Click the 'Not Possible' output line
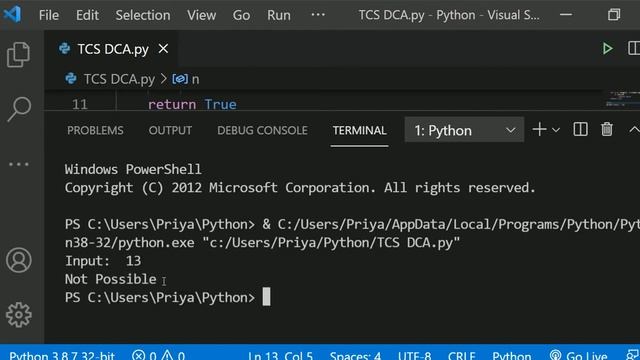The width and height of the screenshot is (640, 360). click(x=110, y=279)
